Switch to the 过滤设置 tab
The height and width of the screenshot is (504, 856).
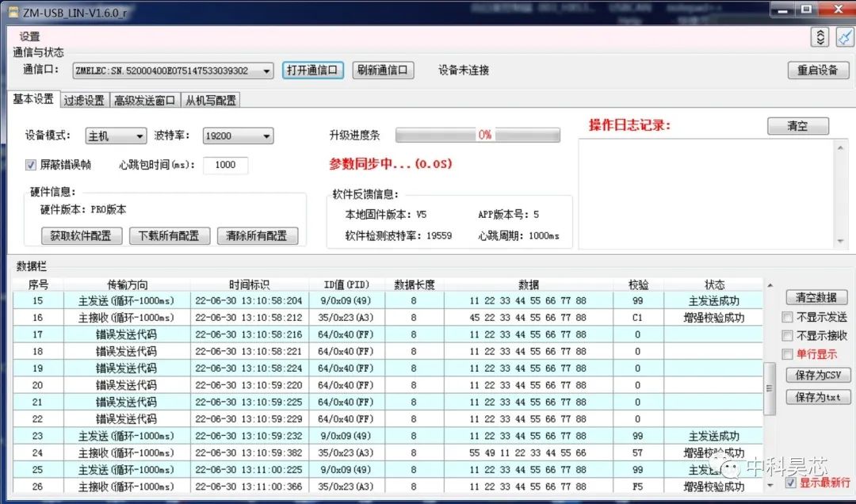[x=83, y=101]
